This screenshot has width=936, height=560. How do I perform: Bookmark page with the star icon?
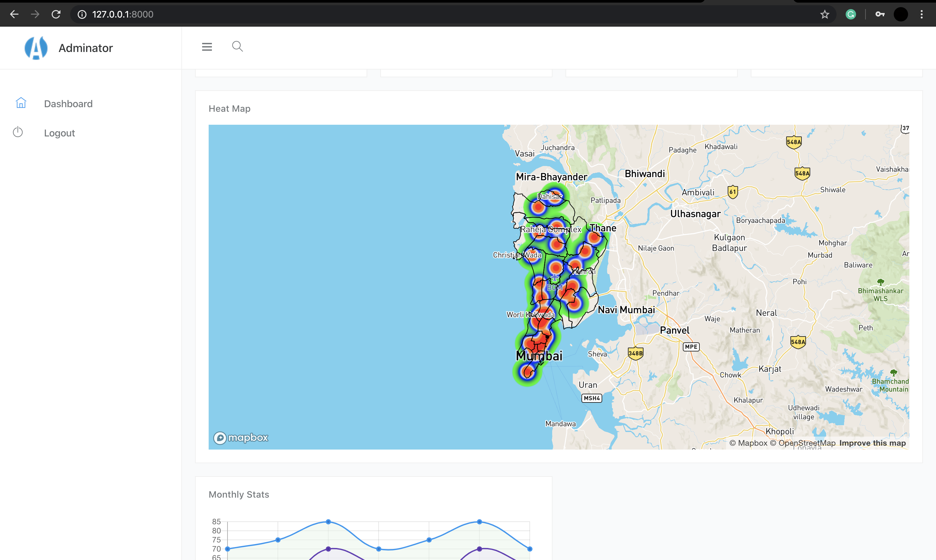coord(825,14)
